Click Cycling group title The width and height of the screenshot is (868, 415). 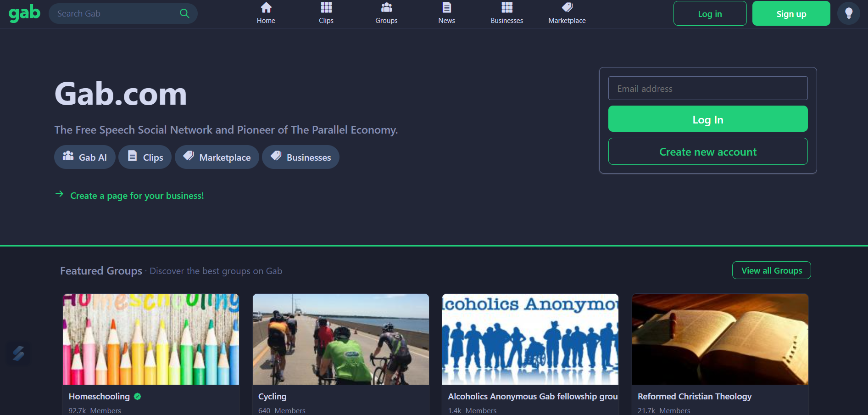[x=273, y=396]
